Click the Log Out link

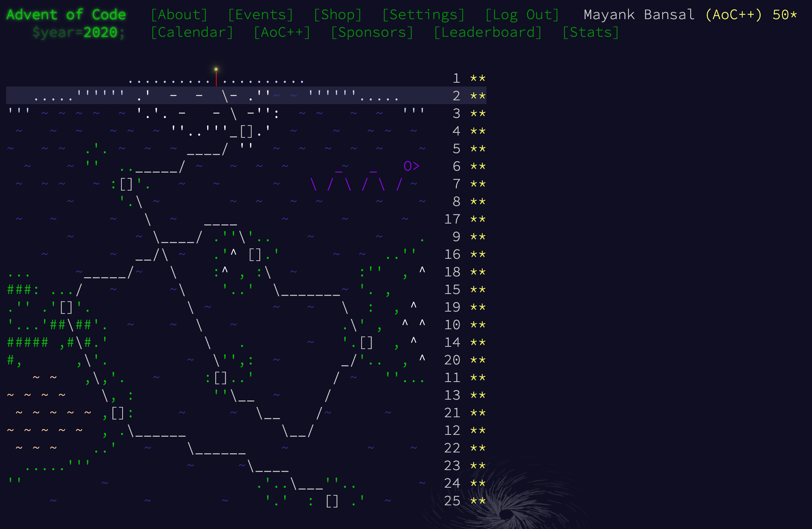[522, 15]
